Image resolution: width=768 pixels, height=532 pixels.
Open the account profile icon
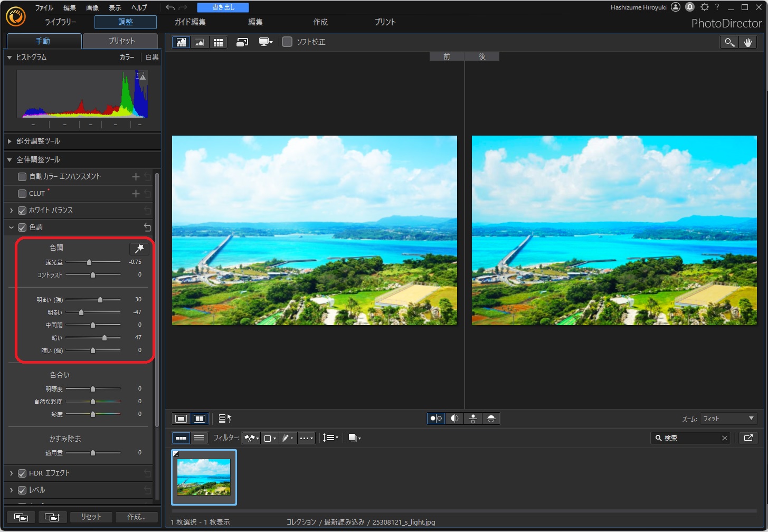tap(676, 7)
